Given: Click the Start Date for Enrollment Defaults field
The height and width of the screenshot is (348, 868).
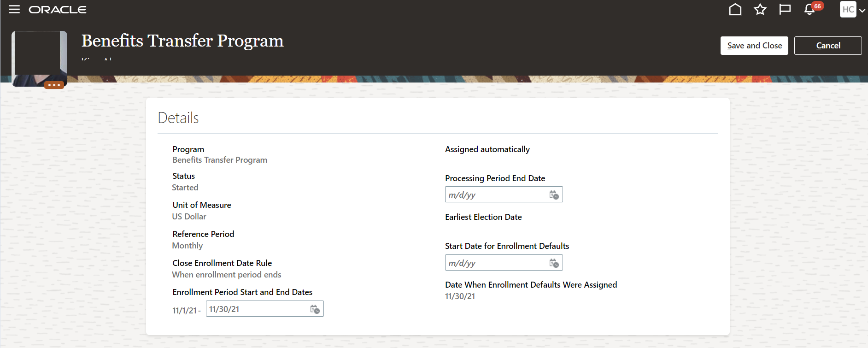Looking at the screenshot, I should [497, 263].
